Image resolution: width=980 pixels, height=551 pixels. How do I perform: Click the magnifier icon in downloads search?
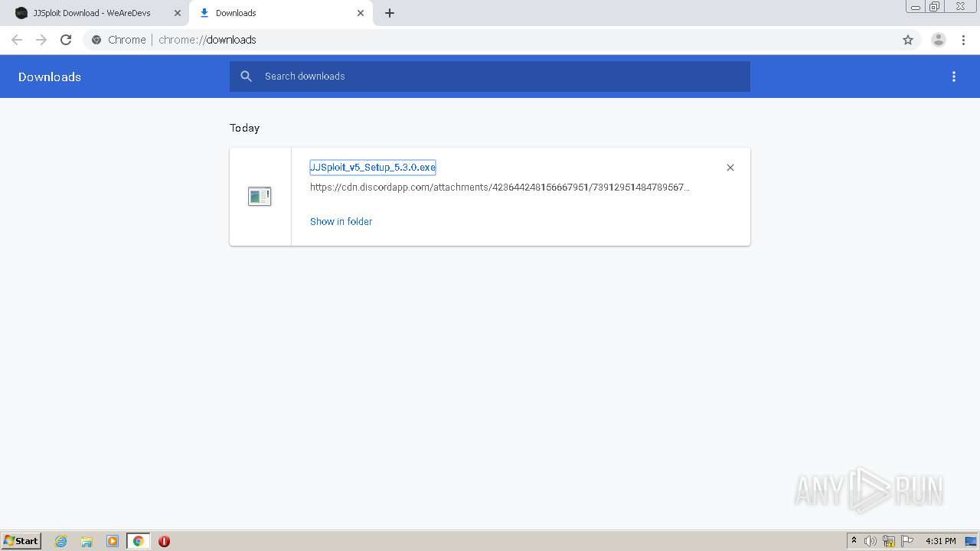(x=247, y=77)
